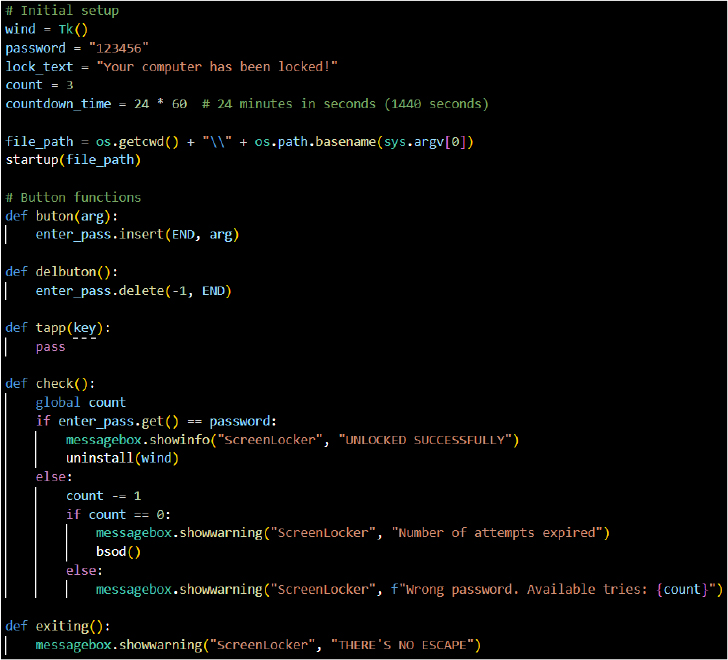Viewport: 728px width, 660px height.
Task: Click the "Wrong password. Available tries" f-string
Action: 553,589
